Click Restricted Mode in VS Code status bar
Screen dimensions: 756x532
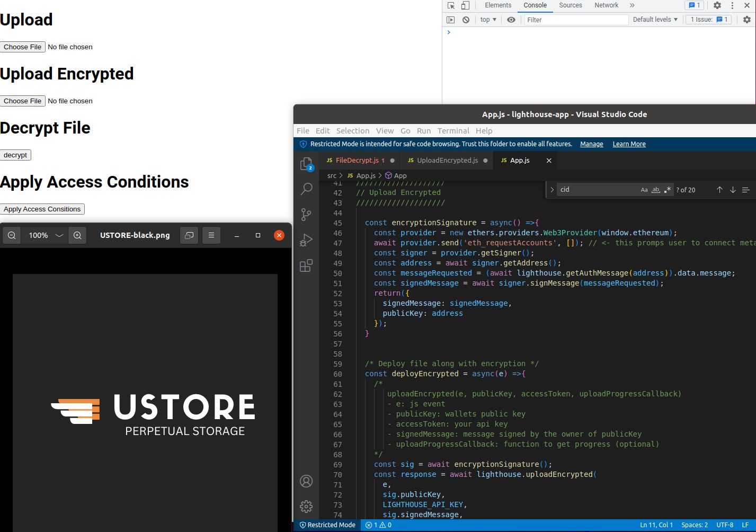tap(327, 525)
